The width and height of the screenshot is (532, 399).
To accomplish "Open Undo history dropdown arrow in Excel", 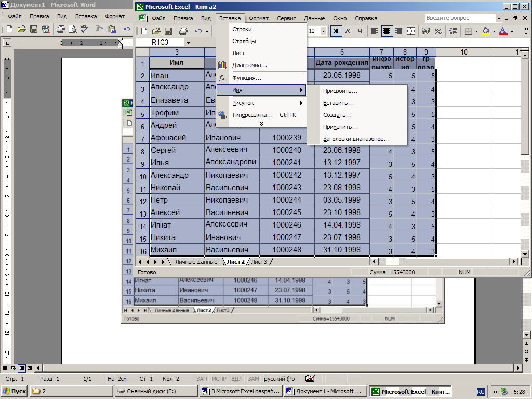I will [207, 31].
